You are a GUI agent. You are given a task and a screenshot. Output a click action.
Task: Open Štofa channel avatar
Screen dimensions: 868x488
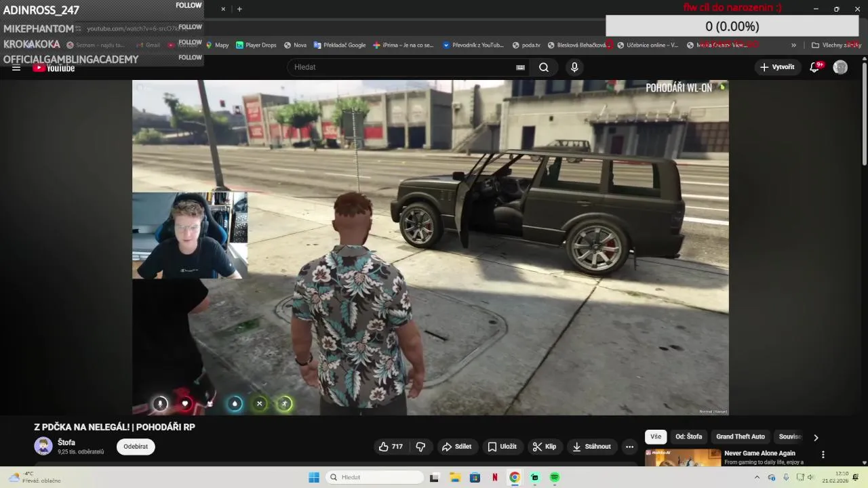pyautogui.click(x=43, y=446)
